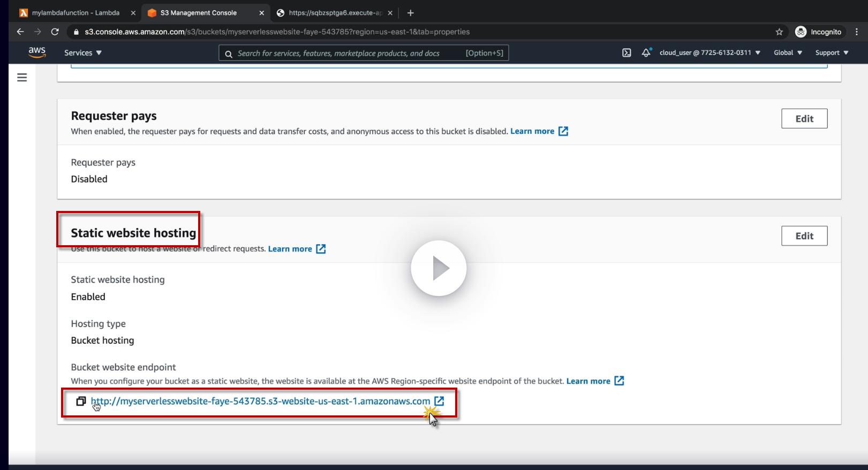Screen dimensions: 868x470
Task: Expand the Services dropdown
Action: pos(83,52)
